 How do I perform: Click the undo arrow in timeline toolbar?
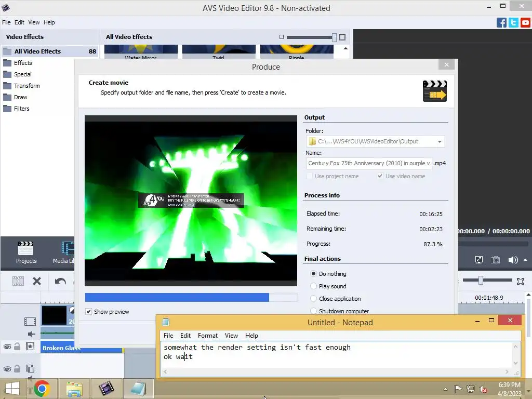tap(60, 281)
